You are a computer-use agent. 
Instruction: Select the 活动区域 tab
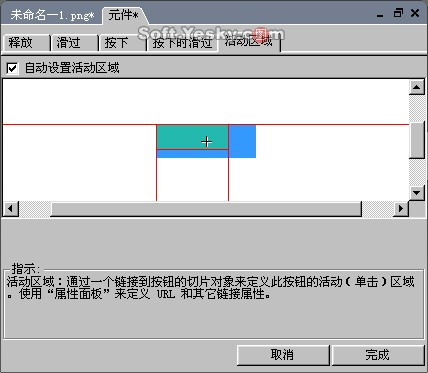pyautogui.click(x=249, y=42)
